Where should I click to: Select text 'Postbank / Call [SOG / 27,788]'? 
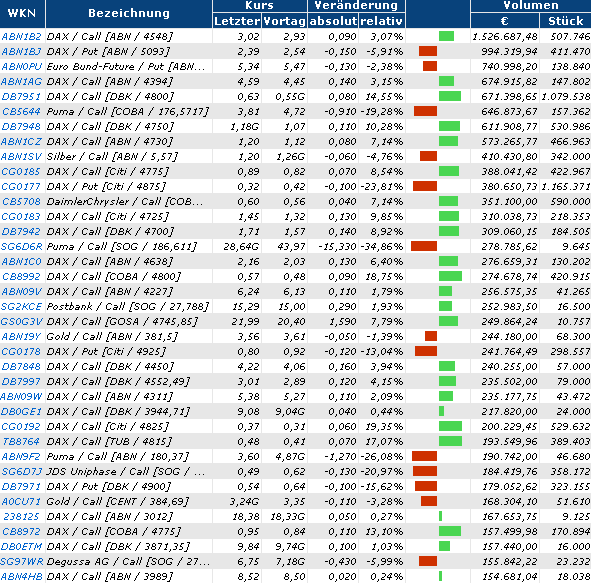click(128, 306)
